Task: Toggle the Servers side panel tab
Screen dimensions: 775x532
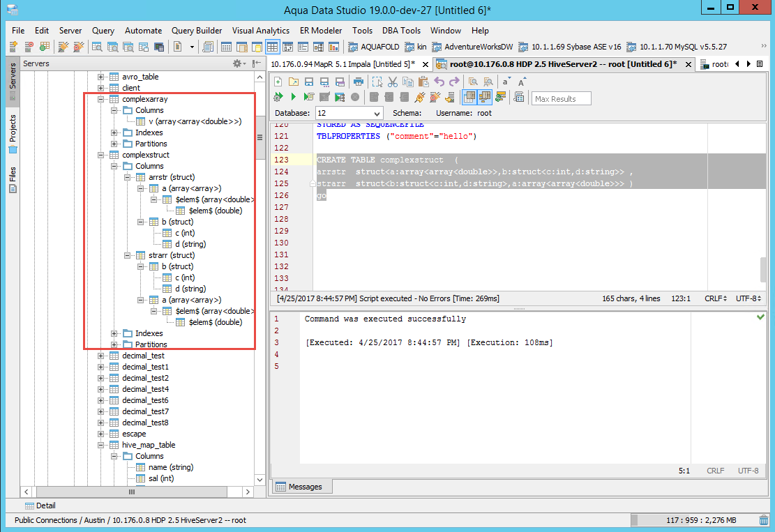Action: point(13,81)
